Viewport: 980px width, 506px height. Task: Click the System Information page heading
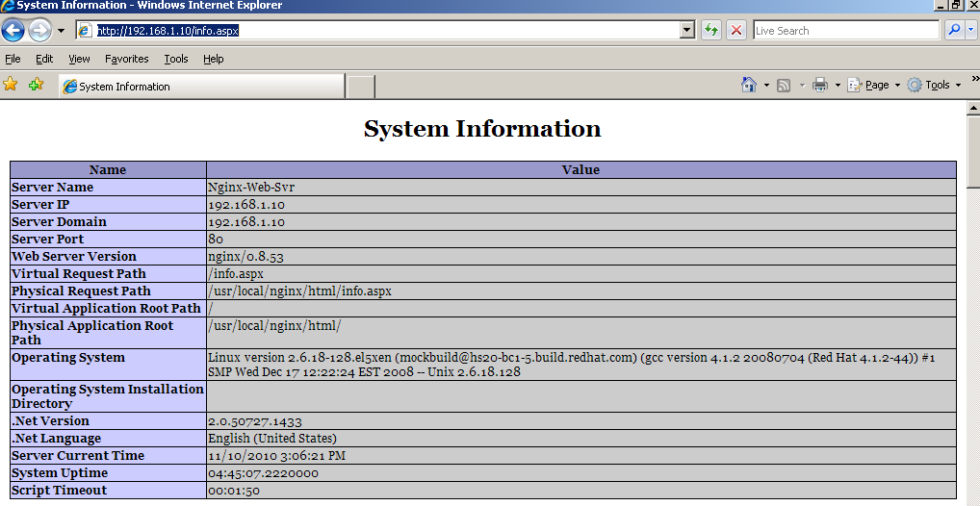coord(482,129)
